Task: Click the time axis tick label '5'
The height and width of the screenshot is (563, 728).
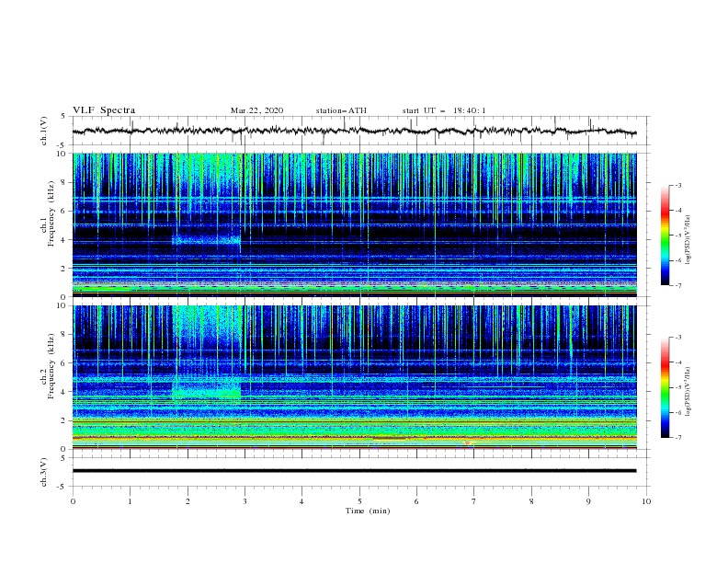Action: [359, 501]
